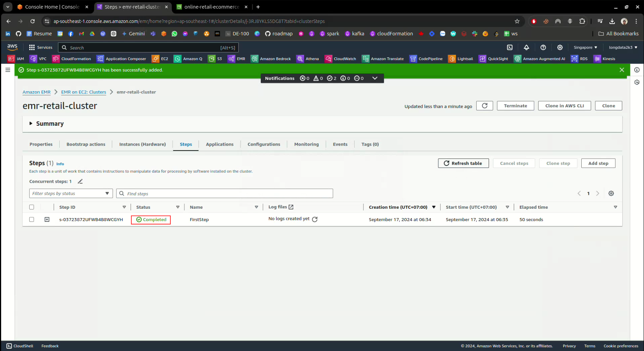The image size is (644, 351).
Task: Expand the Notifications bar chevron
Action: 375,78
